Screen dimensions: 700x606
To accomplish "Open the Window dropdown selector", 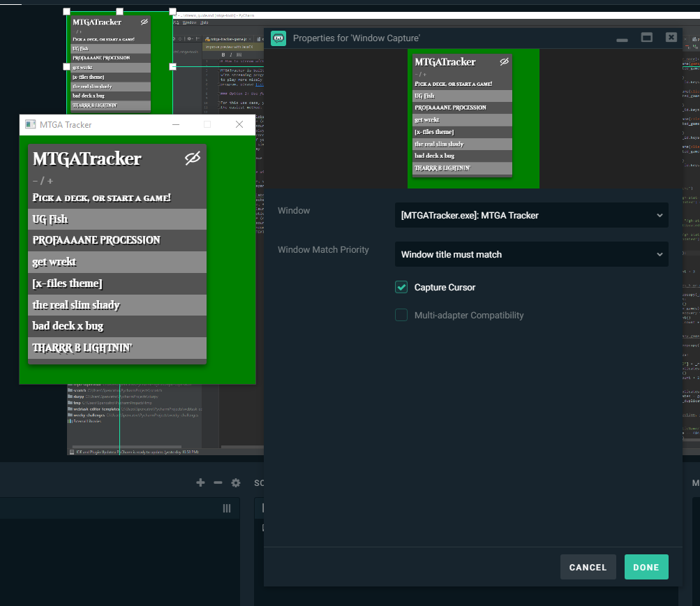I will [532, 215].
